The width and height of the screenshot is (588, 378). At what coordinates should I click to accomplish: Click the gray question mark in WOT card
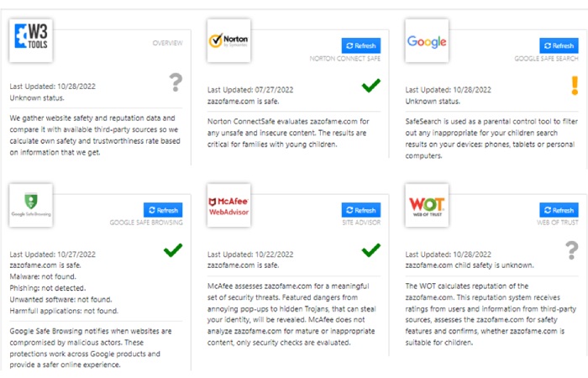tap(571, 250)
